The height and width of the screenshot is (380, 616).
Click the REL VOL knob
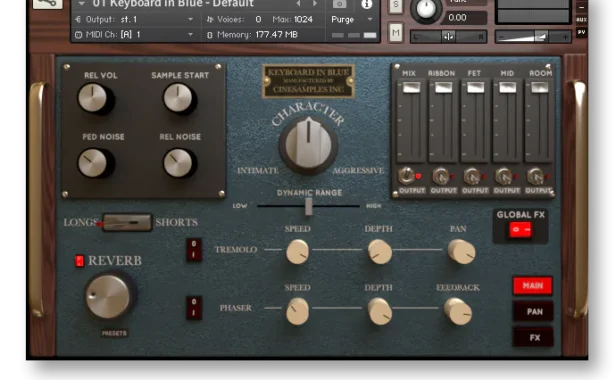(93, 98)
